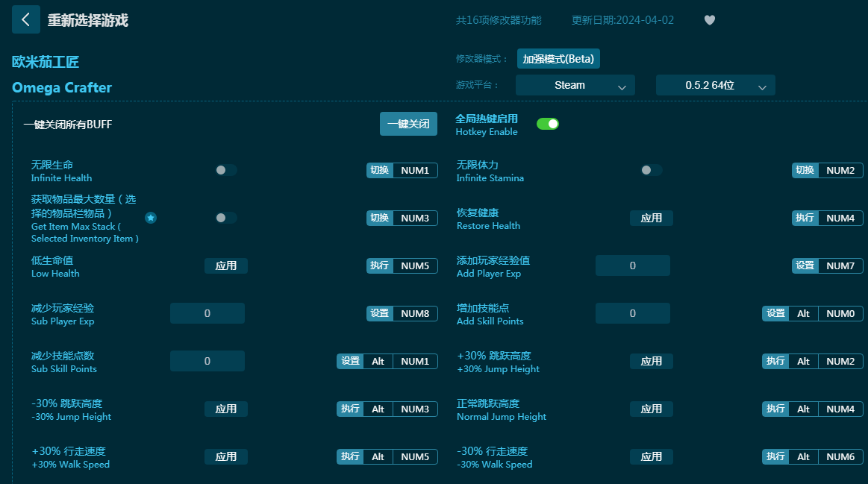Screen dimensions: 868x484
Task: Click the star badge beside Get Item Max Stack
Action: (x=151, y=218)
